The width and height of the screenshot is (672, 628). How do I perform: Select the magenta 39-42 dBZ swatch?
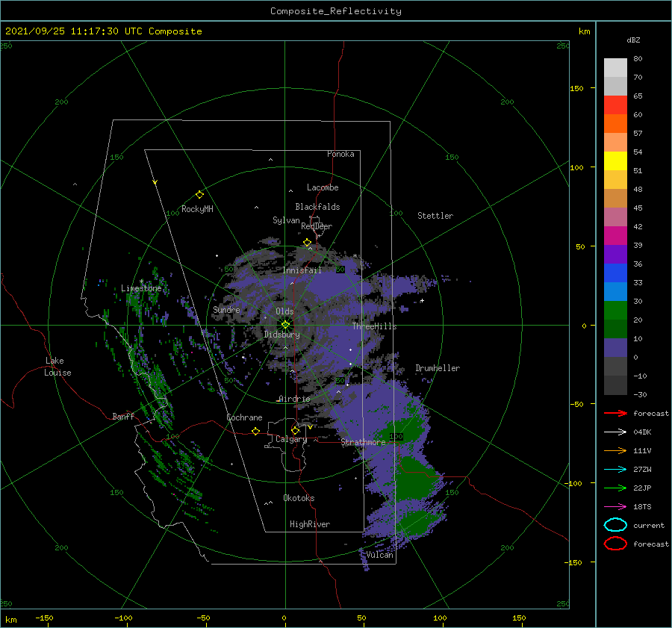(615, 236)
